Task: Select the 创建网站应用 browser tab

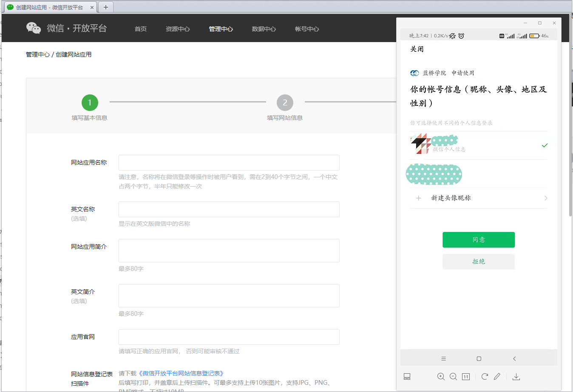Action: (50, 7)
